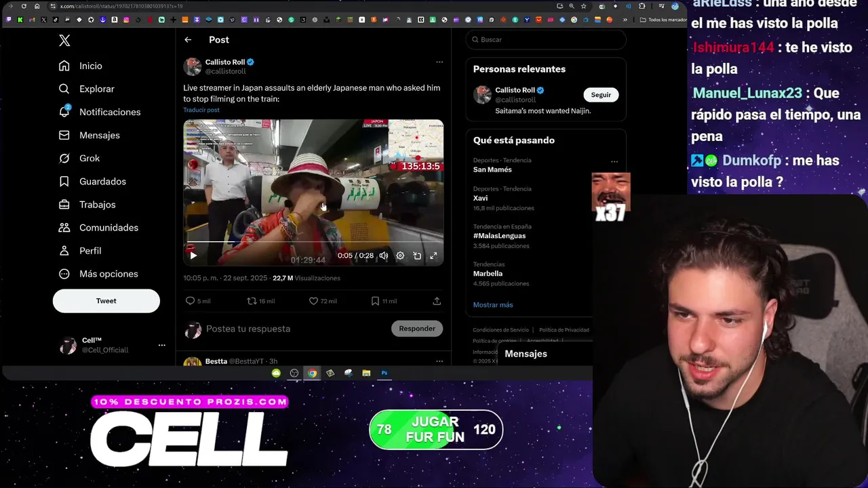Open Callisto Roll's profile avatar on the post
Screen dimensions: 868x488
click(193, 66)
